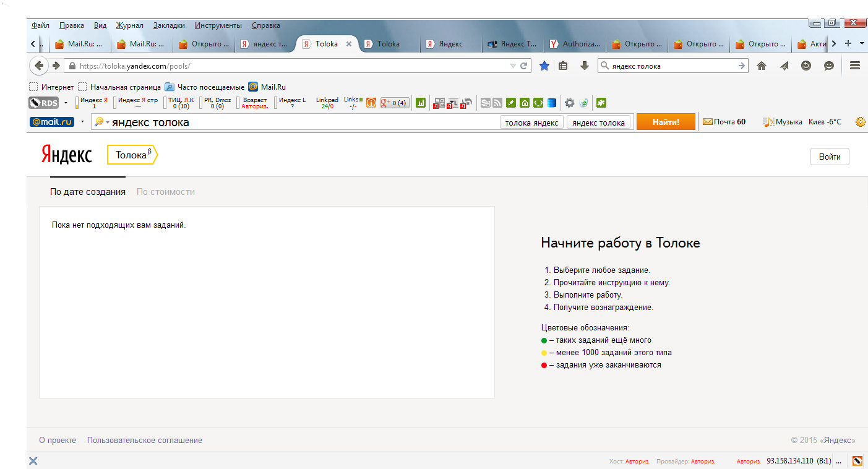Open the downloads arrow icon
This screenshot has height=469, width=868.
[584, 66]
